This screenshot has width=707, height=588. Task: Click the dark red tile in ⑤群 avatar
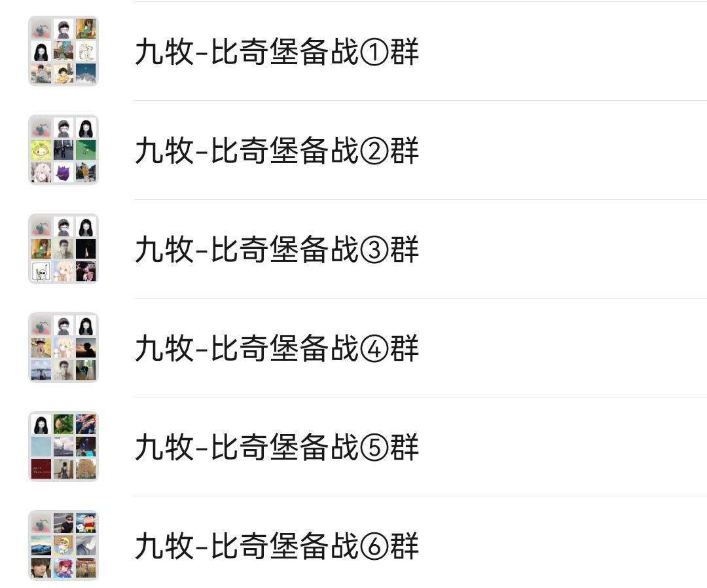point(41,469)
